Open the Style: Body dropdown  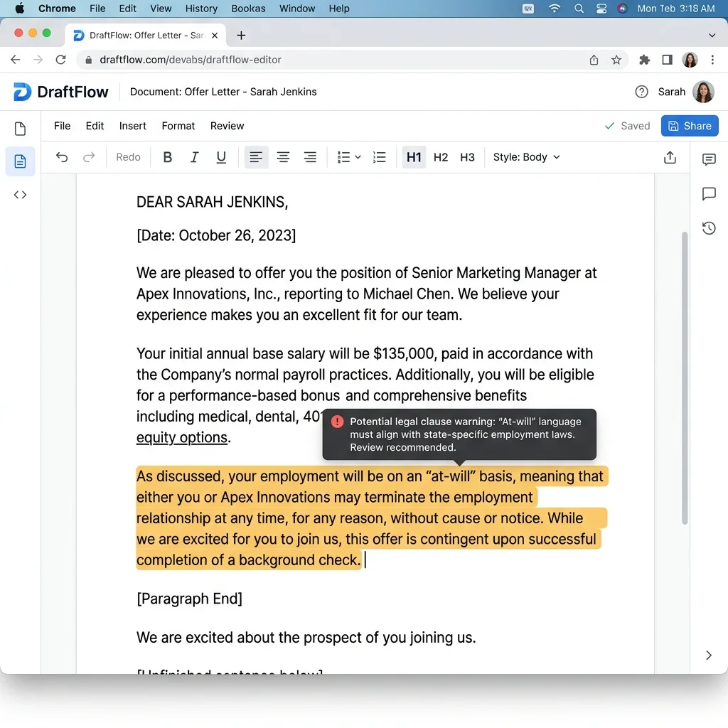coord(527,157)
